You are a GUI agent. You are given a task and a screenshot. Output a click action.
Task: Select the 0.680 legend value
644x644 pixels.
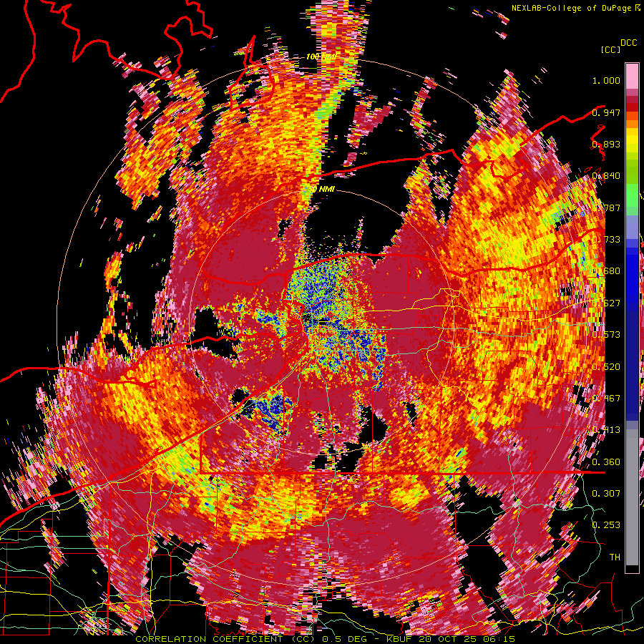point(606,271)
